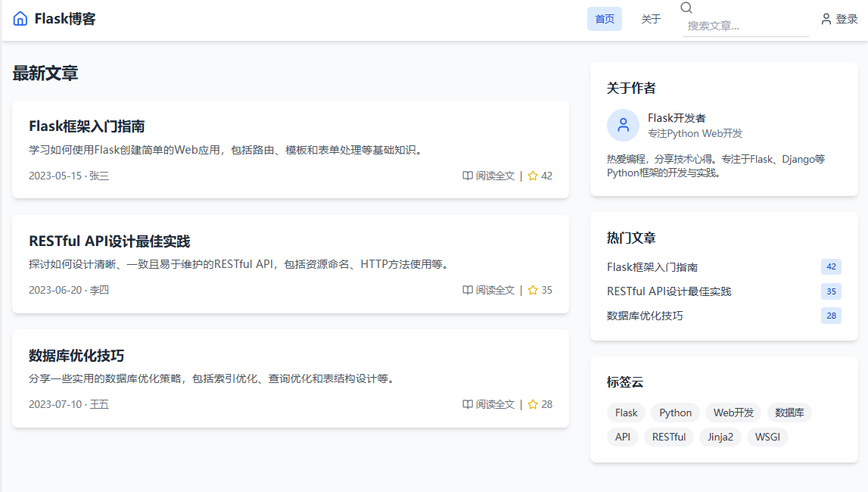Click the date text 2023-05-15 · 张三

pos(69,176)
